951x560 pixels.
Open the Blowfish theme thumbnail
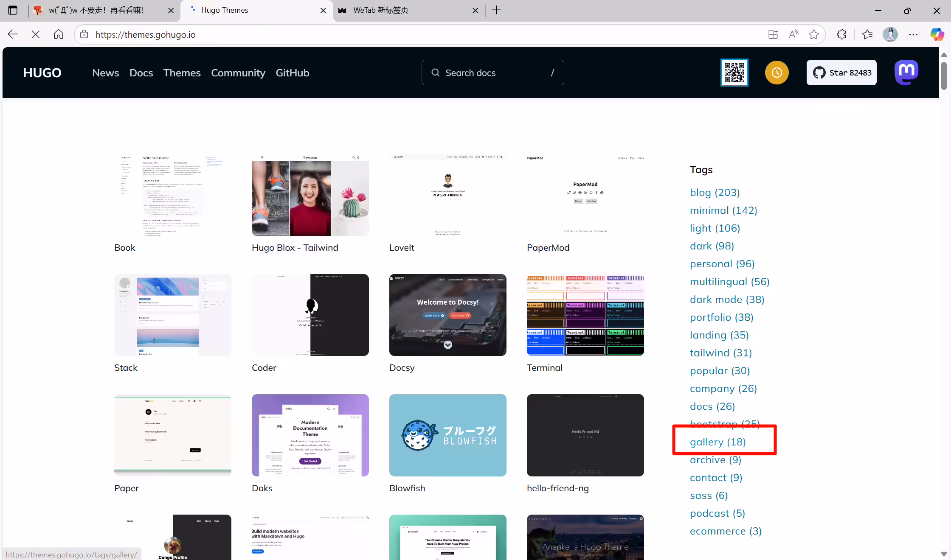[447, 435]
